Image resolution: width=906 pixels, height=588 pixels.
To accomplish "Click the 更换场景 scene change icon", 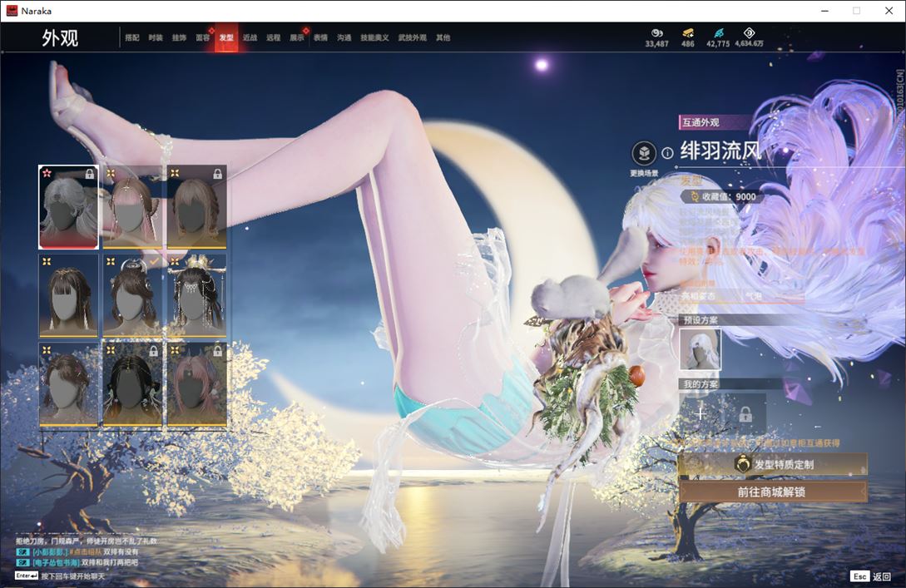I will [644, 154].
